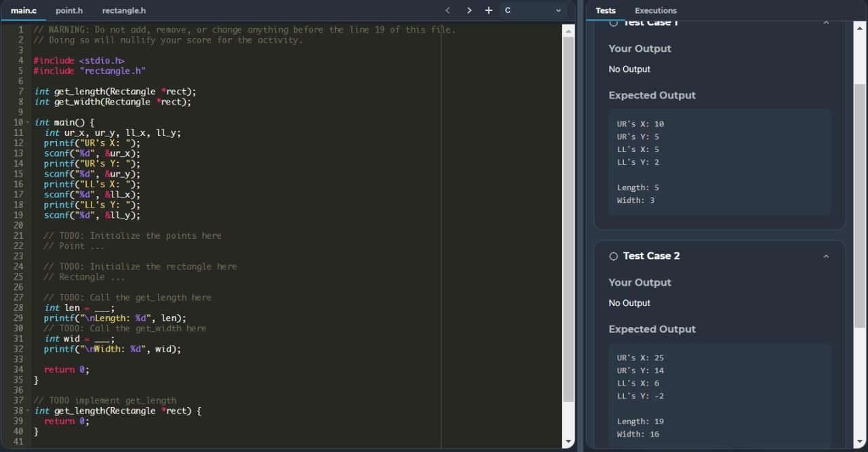This screenshot has height=452, width=868.
Task: Switch to the point.h tab
Action: point(69,10)
